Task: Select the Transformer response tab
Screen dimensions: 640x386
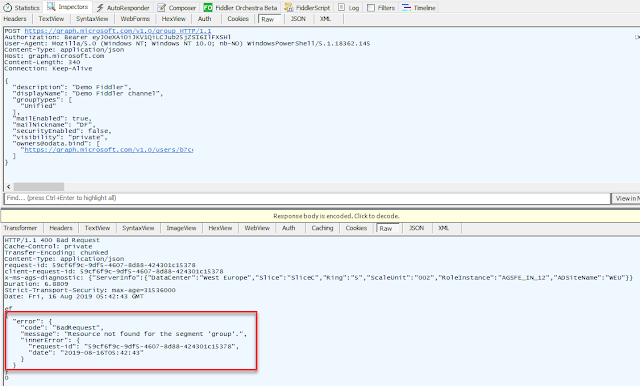Action: [x=20, y=228]
